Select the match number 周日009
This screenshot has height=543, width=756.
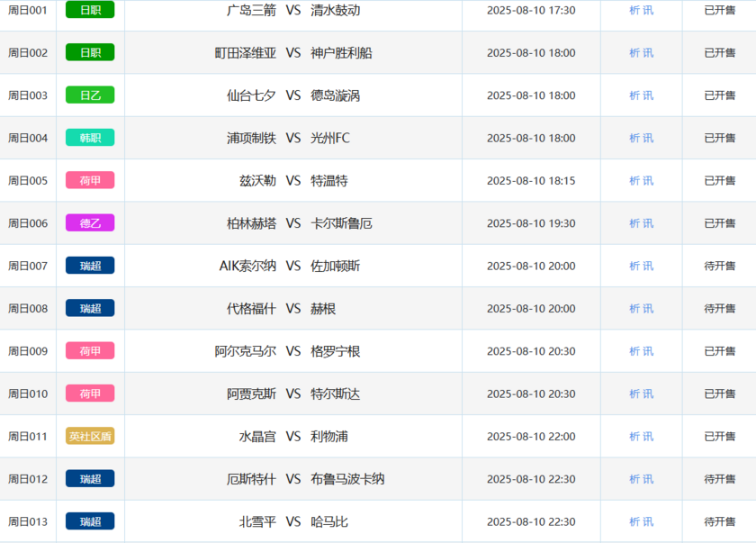28,351
